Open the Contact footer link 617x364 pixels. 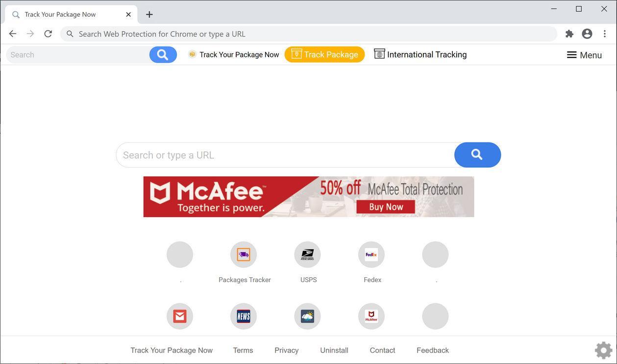(382, 350)
